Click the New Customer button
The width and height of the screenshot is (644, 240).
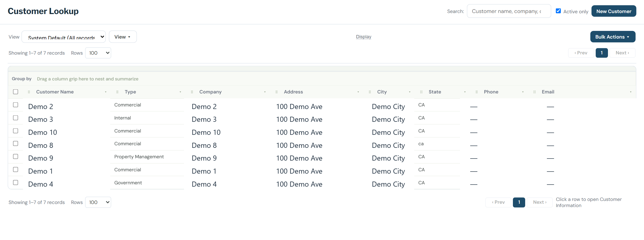pyautogui.click(x=614, y=11)
